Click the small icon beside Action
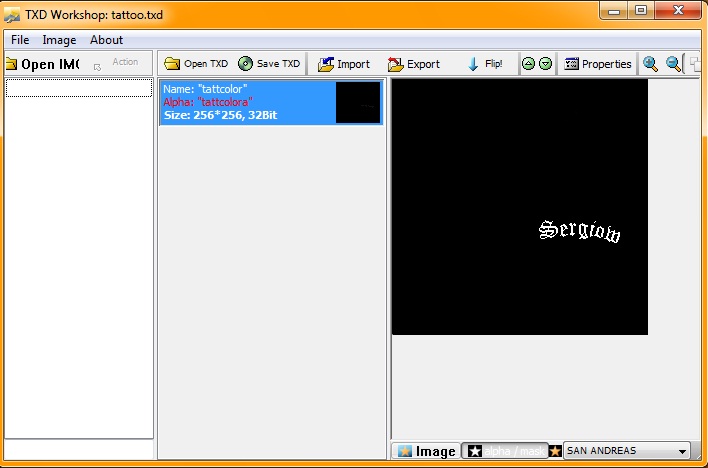The image size is (708, 468). [97, 67]
